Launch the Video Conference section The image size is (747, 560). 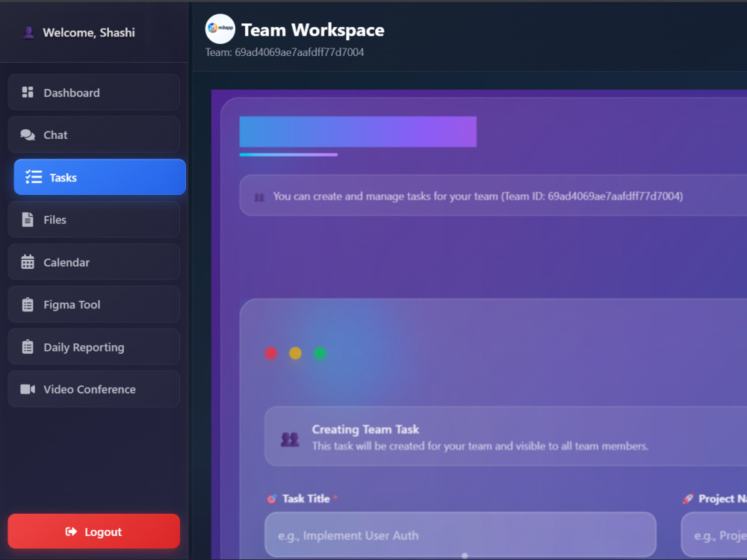pos(94,389)
